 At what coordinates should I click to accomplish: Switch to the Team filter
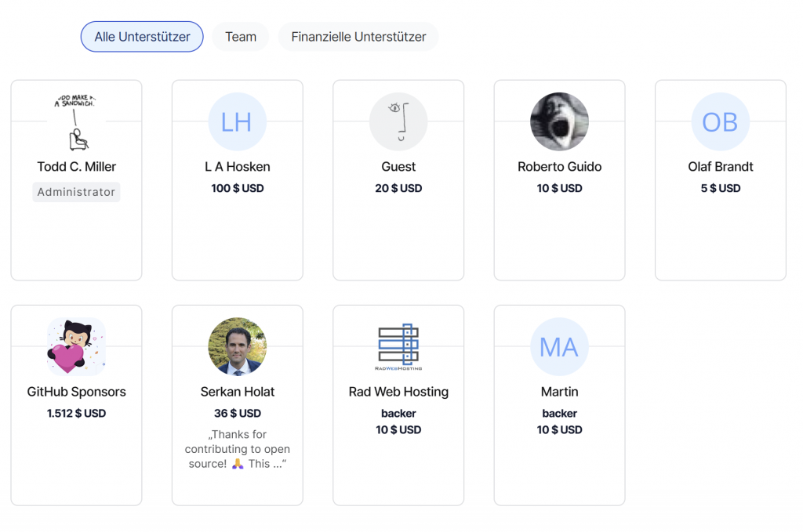pos(241,37)
